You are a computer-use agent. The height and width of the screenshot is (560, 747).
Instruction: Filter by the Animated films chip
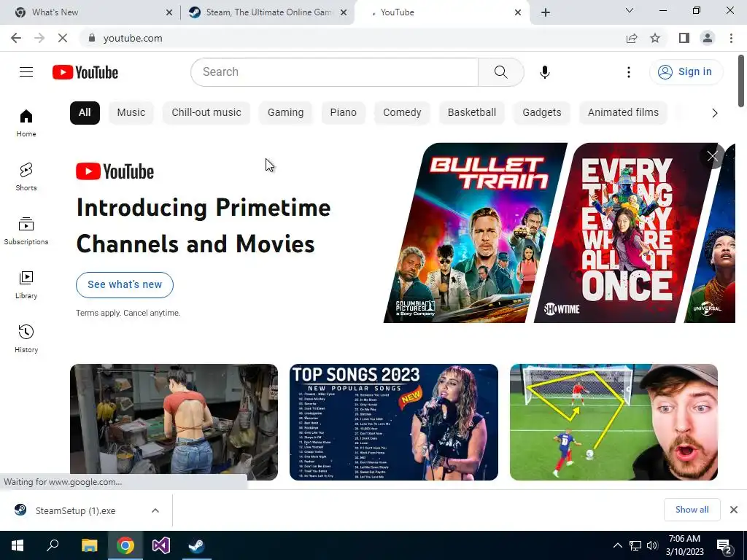coord(623,113)
